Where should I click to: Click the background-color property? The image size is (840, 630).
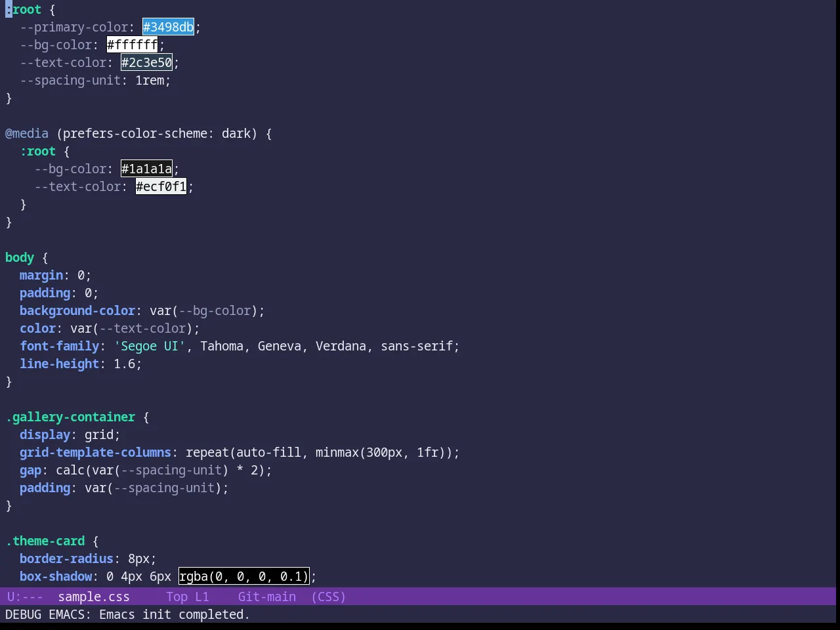(x=77, y=310)
